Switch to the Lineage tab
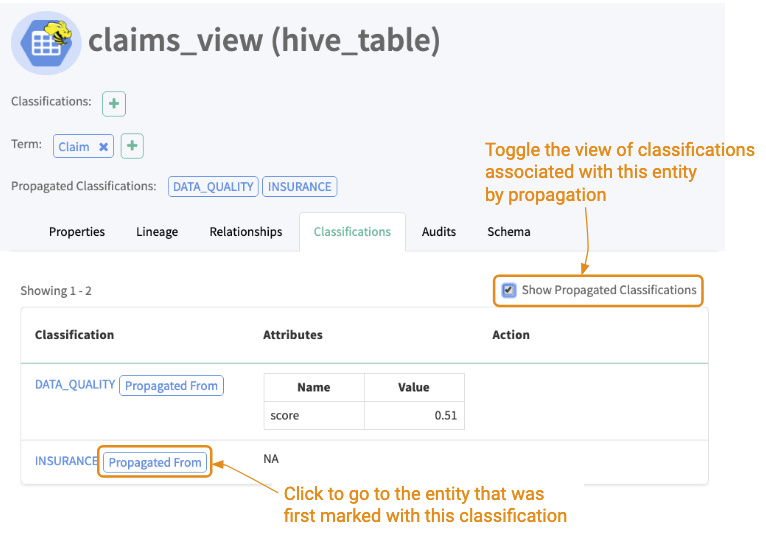Screen dimensions: 766x539 157,232
